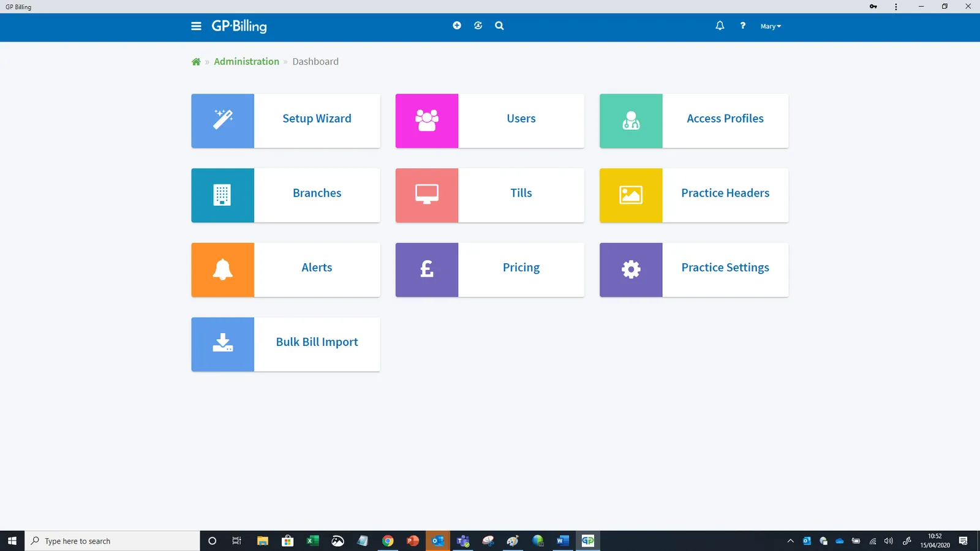Open the Branches tile
Image resolution: width=980 pixels, height=551 pixels.
pos(285,195)
